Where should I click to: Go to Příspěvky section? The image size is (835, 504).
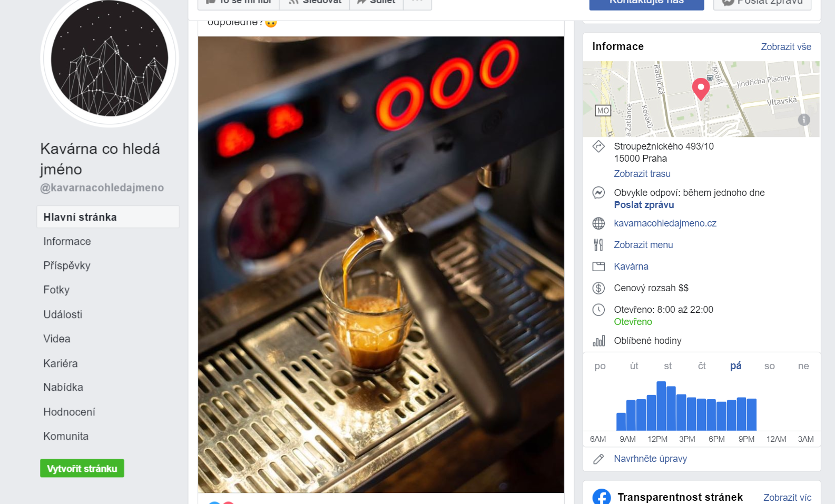[x=67, y=265]
